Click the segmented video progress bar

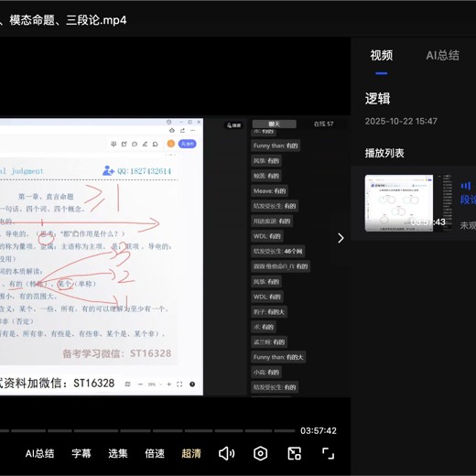(147, 431)
